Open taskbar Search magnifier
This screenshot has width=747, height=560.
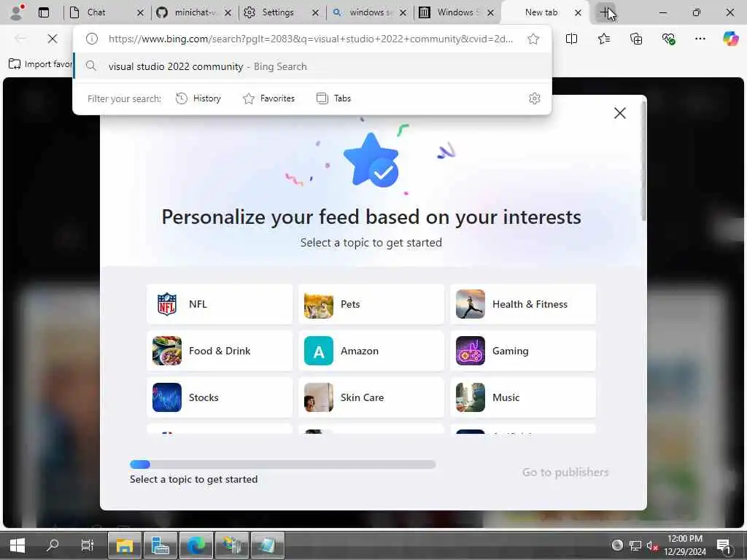(x=53, y=545)
